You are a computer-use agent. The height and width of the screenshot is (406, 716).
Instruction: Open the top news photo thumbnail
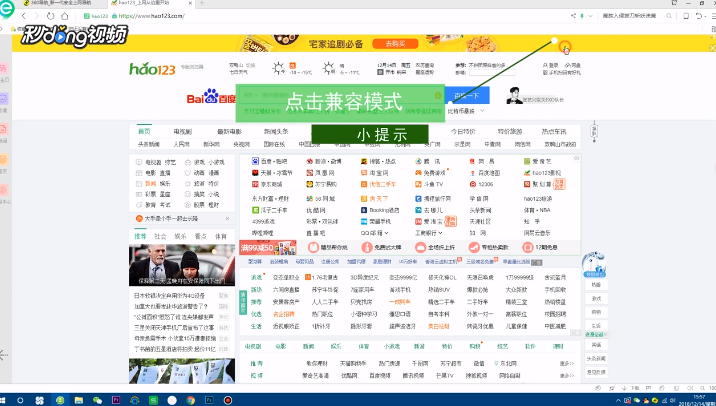[x=182, y=265]
